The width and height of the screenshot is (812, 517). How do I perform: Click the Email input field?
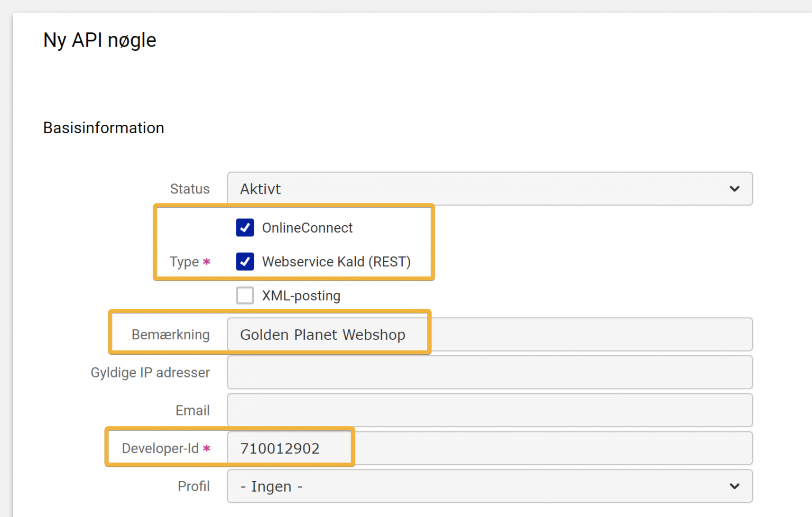click(x=490, y=410)
